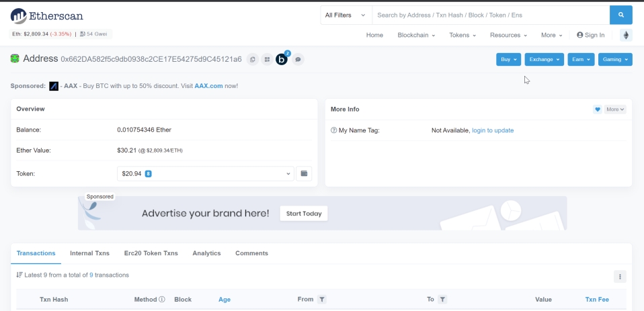Open the token holdings wallet icon
The width and height of the screenshot is (644, 311).
pyautogui.click(x=305, y=173)
